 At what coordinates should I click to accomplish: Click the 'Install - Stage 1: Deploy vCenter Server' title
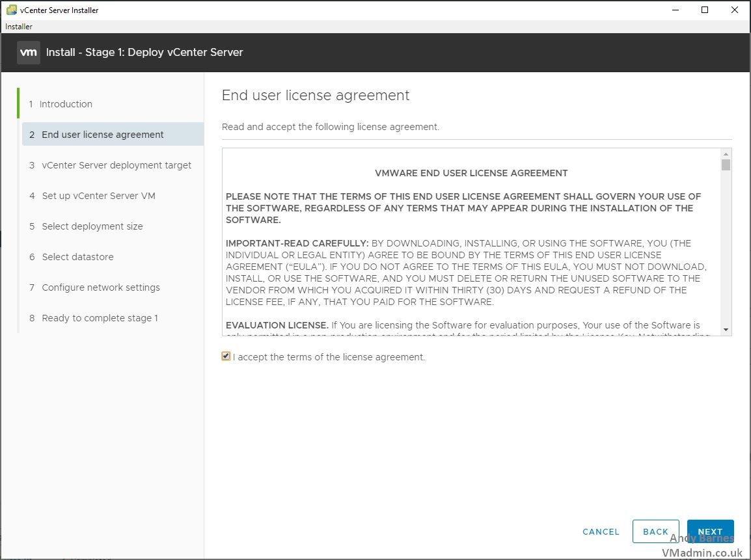144,52
